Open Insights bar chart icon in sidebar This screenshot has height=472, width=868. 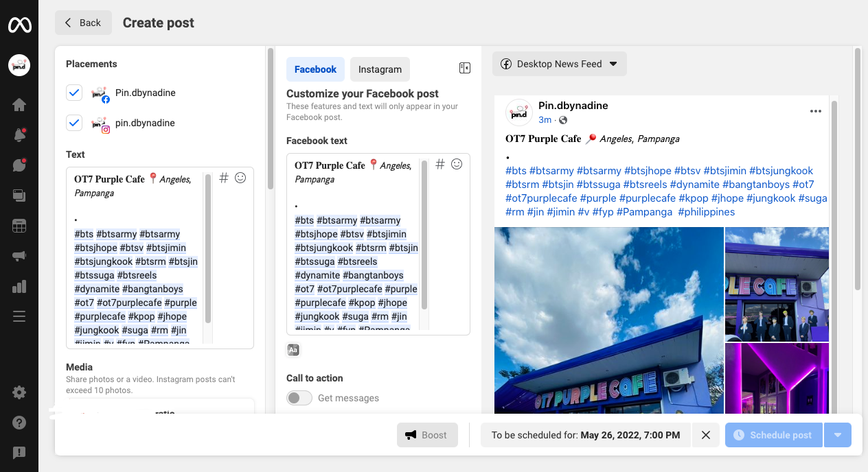pyautogui.click(x=19, y=286)
